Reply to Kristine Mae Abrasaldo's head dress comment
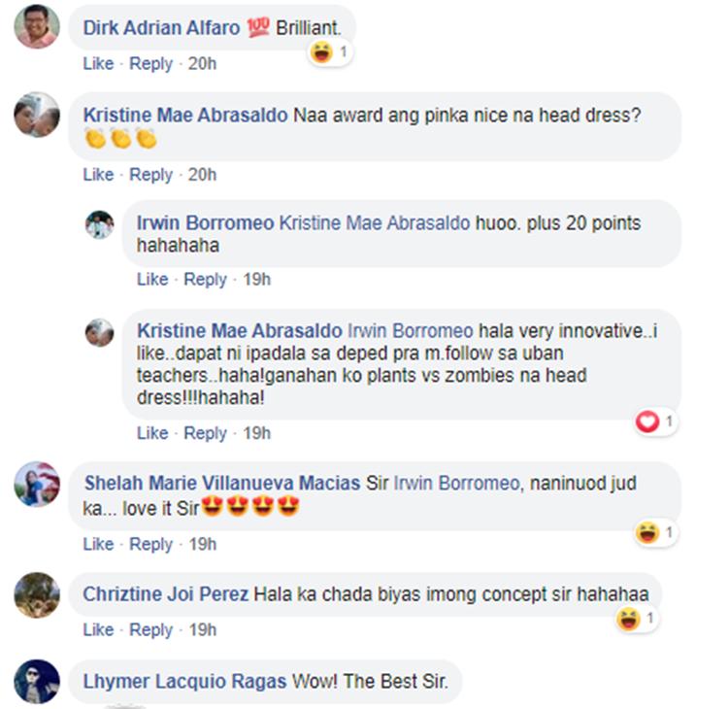728x709 pixels. coord(150,175)
